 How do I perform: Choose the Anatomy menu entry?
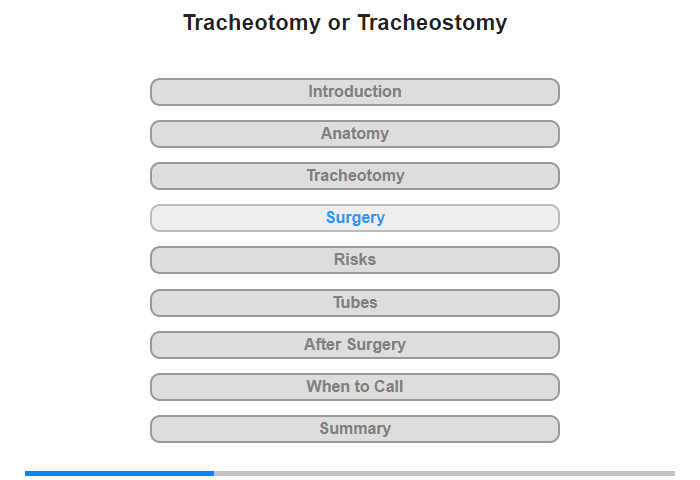pos(355,134)
